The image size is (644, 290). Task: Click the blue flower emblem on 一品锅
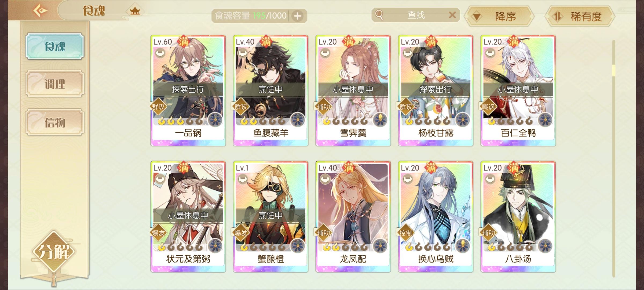click(215, 120)
